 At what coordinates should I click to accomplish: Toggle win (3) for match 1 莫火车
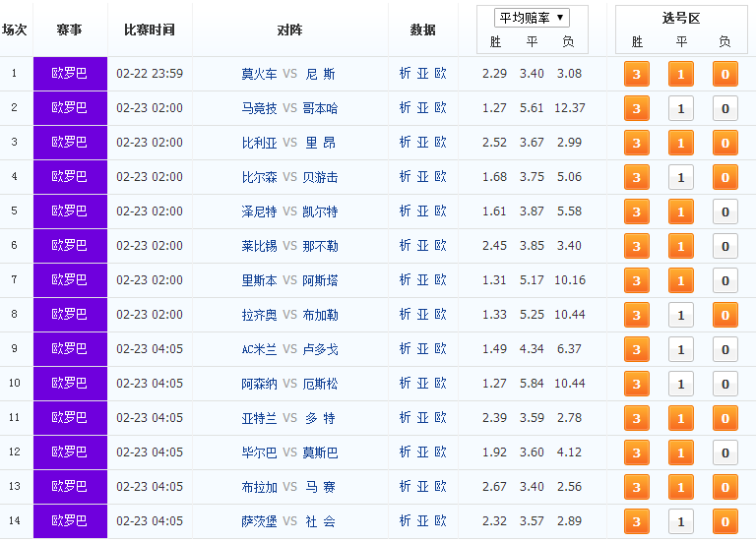[637, 74]
